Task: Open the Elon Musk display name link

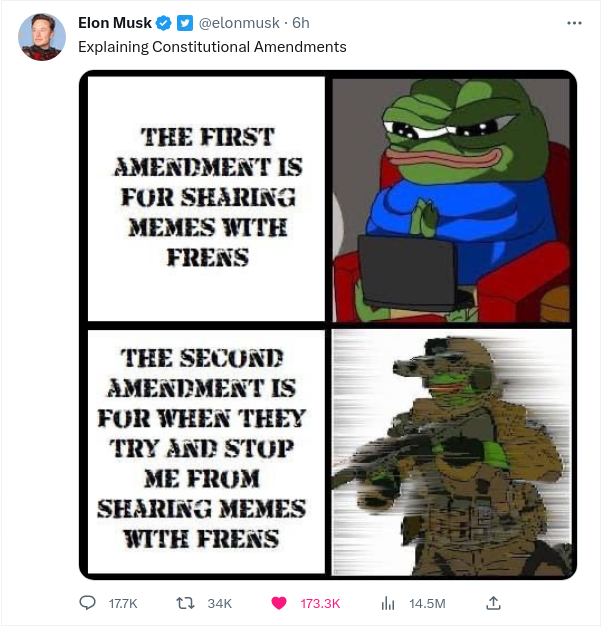Action: 115,23
